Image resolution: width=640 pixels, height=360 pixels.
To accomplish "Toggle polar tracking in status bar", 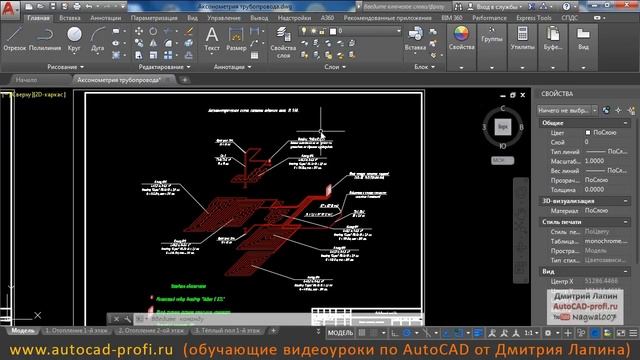I will click(407, 333).
